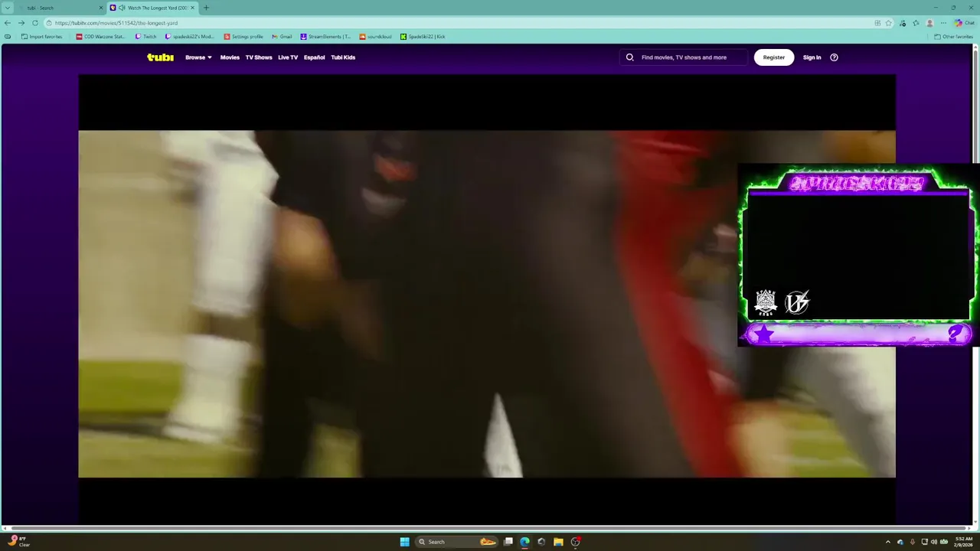Open the weather widget on taskbar
The image size is (980, 551).
(x=21, y=541)
